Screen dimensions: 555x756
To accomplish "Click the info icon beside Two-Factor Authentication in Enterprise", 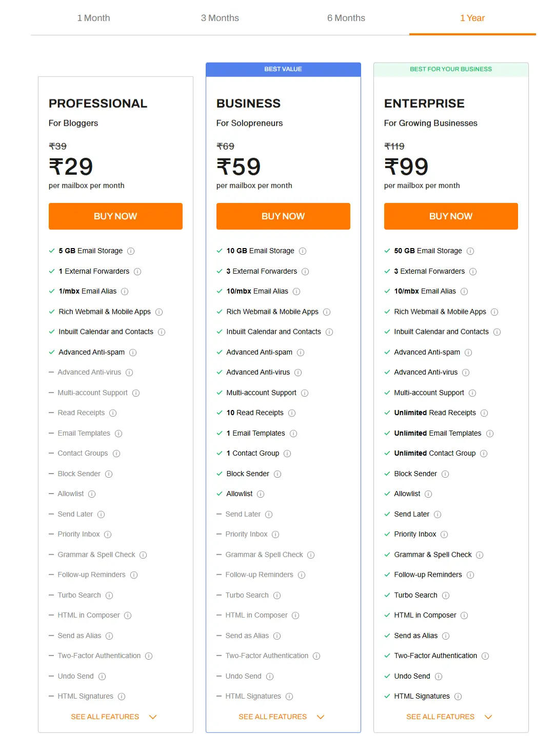I will pos(485,656).
